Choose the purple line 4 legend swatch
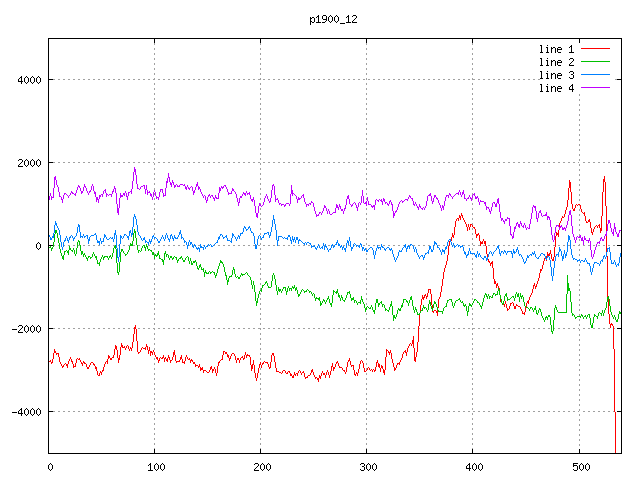The image size is (640, 480). (595, 88)
